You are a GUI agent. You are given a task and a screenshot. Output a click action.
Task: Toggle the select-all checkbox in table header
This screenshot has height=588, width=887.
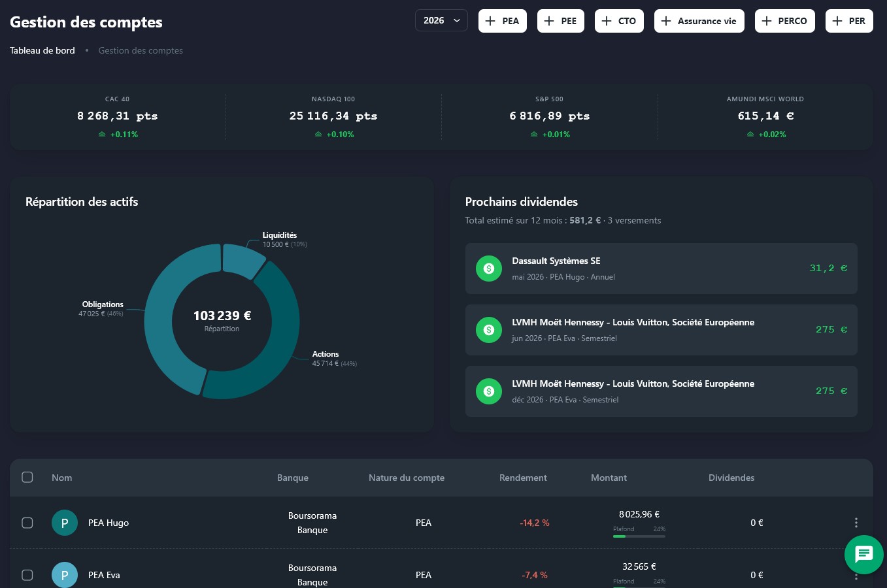click(27, 477)
